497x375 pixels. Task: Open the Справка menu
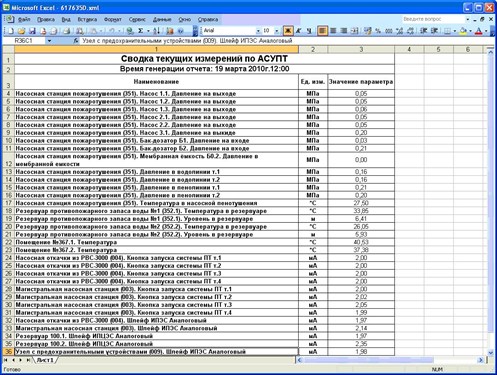[x=208, y=19]
